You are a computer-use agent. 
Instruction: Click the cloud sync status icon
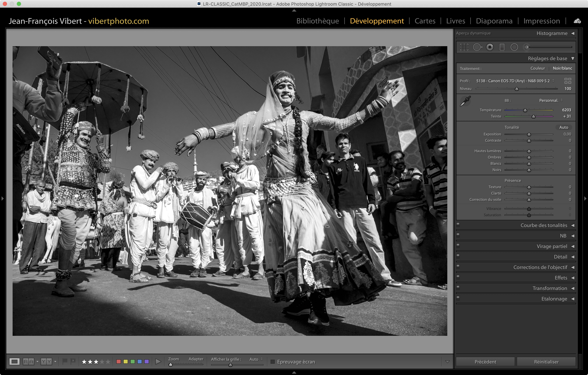point(577,21)
